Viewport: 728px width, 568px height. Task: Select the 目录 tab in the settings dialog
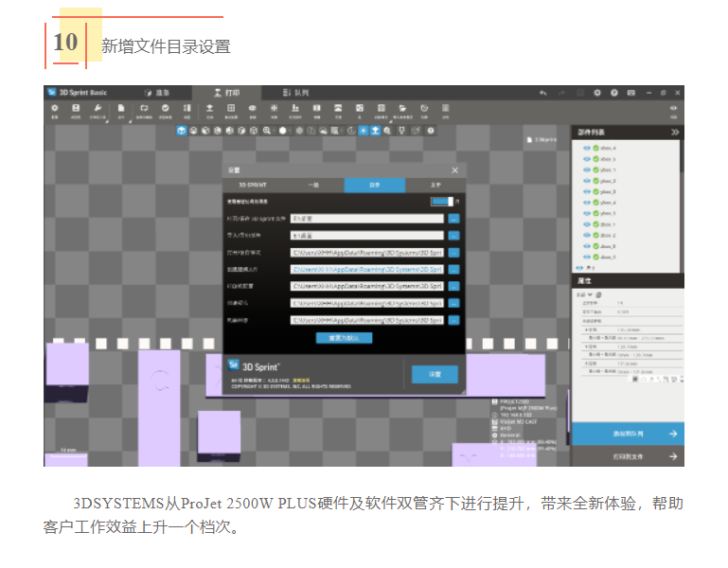point(375,186)
